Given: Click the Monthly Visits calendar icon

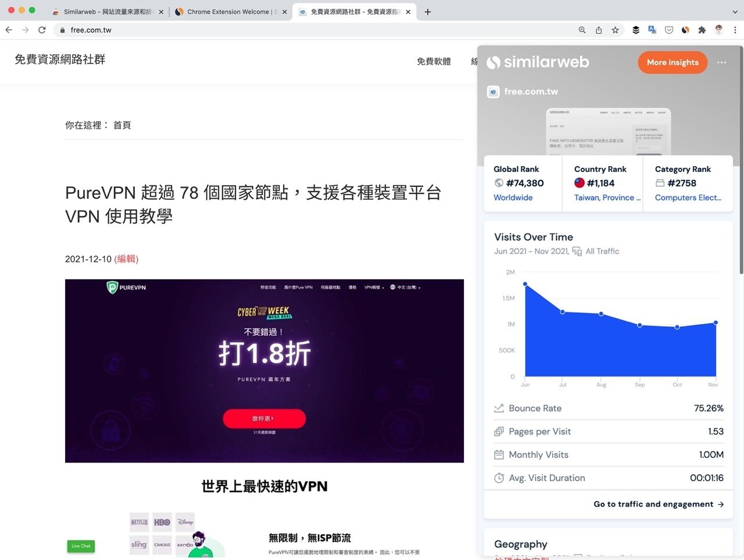Looking at the screenshot, I should (499, 455).
